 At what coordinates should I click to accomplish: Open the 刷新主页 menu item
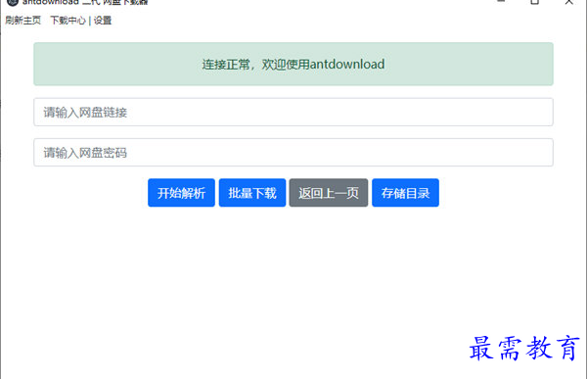(23, 21)
